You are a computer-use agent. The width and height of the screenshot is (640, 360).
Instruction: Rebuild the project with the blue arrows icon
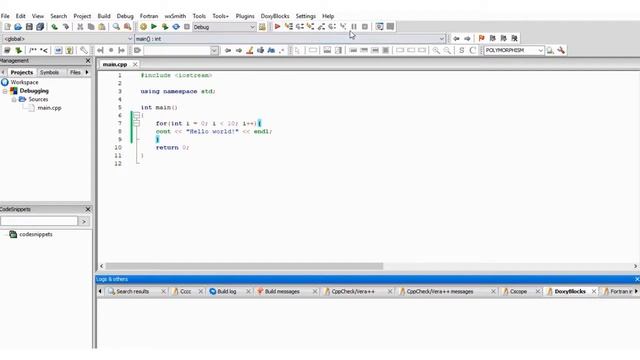click(x=176, y=27)
